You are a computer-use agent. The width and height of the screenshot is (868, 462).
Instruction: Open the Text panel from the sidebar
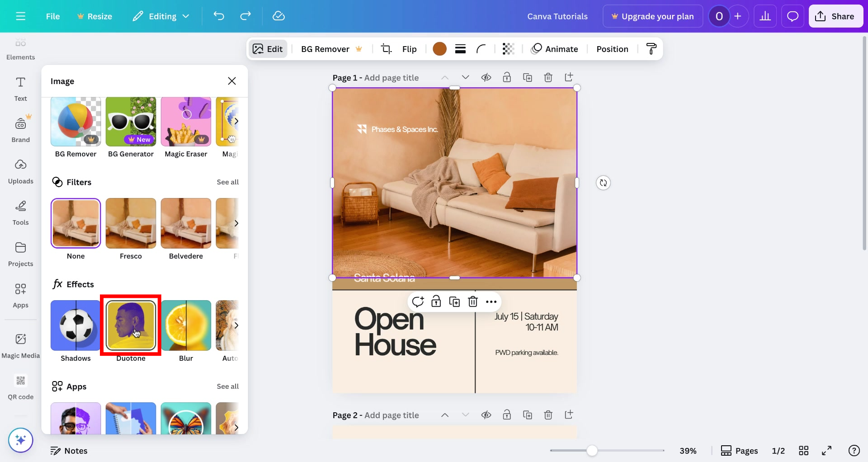click(x=20, y=88)
